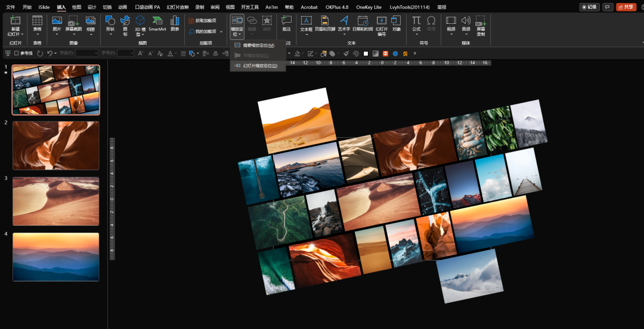
Task: Switch to the 设计 tab
Action: [92, 7]
